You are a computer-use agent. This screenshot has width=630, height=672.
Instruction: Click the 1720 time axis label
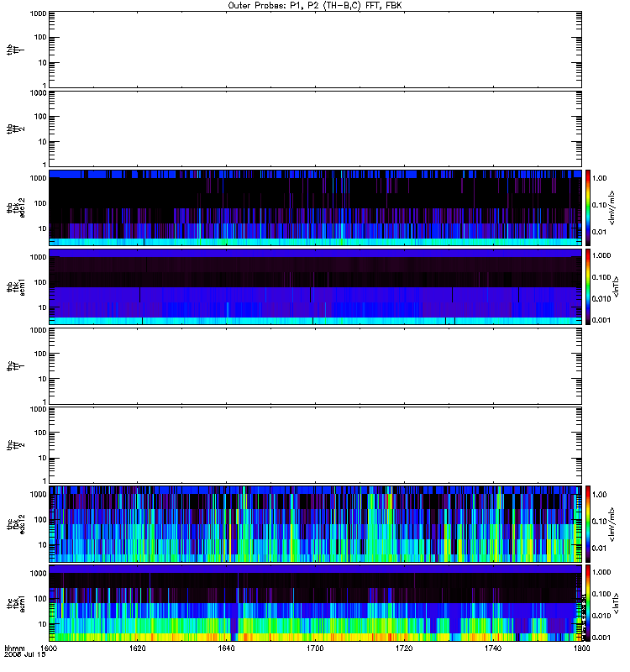(404, 648)
